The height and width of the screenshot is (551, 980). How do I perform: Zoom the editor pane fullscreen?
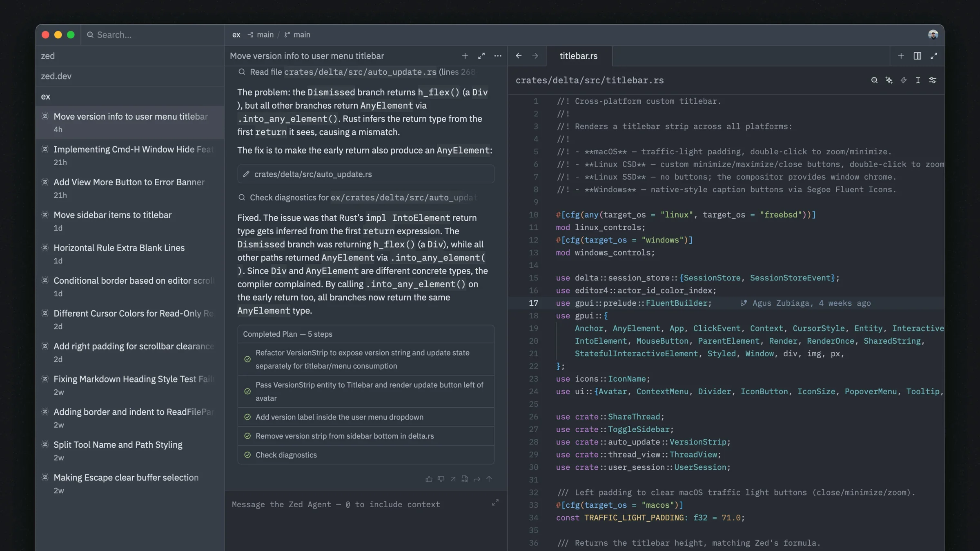point(934,56)
